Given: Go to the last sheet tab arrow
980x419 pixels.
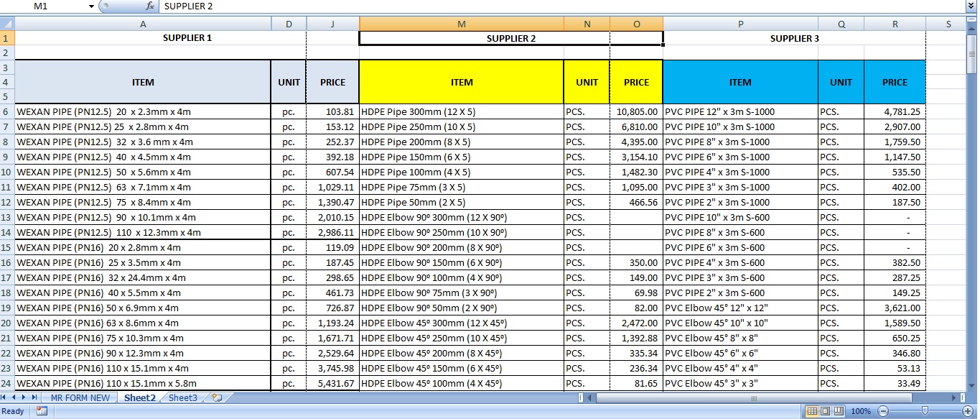Looking at the screenshot, I should [x=34, y=397].
